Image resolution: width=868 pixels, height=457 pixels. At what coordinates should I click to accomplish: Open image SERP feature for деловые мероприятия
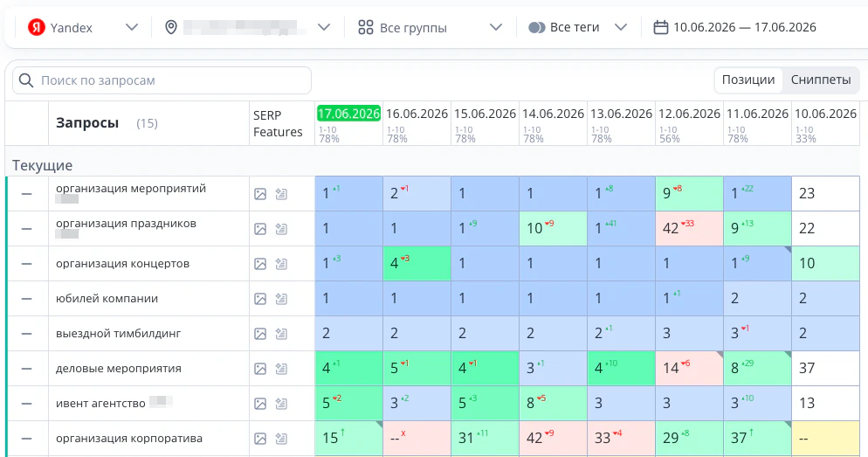pyautogui.click(x=260, y=369)
